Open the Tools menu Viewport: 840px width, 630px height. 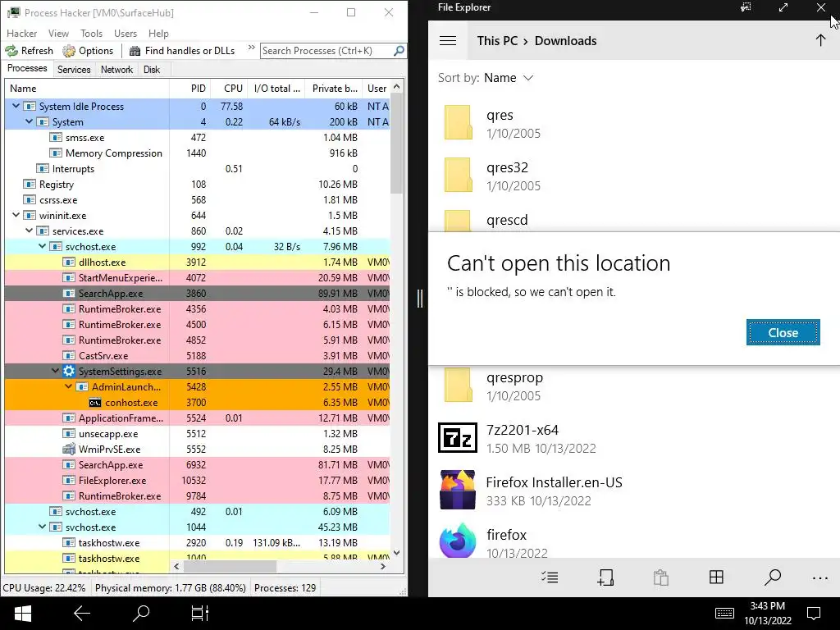point(92,33)
